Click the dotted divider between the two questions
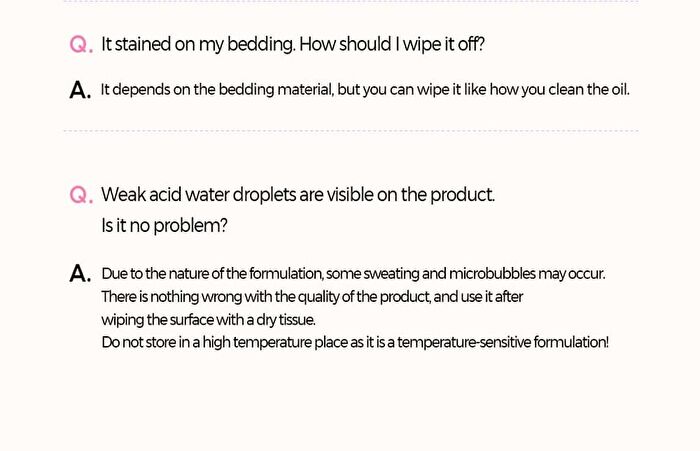700x451 pixels. pos(351,131)
